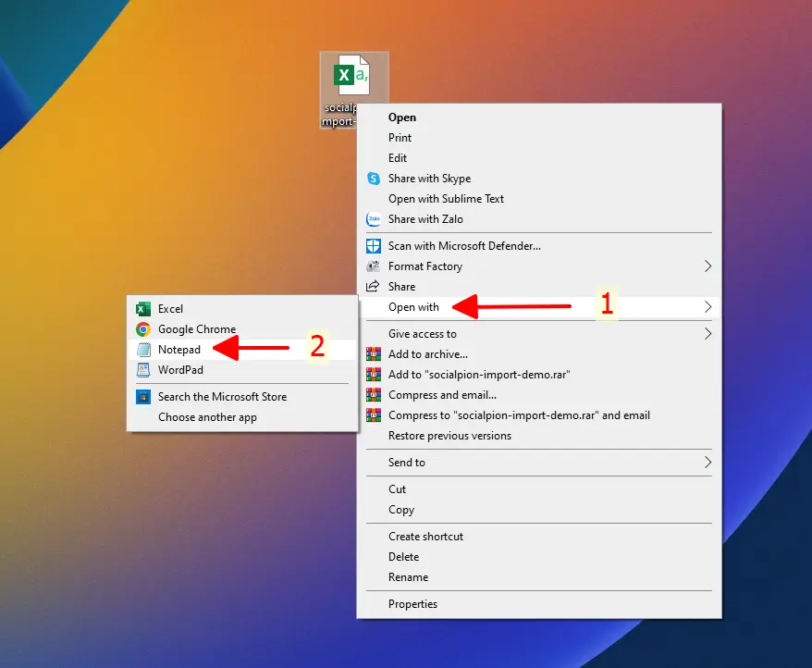The width and height of the screenshot is (812, 668).
Task: Select Share with Zalo
Action: [x=538, y=219]
